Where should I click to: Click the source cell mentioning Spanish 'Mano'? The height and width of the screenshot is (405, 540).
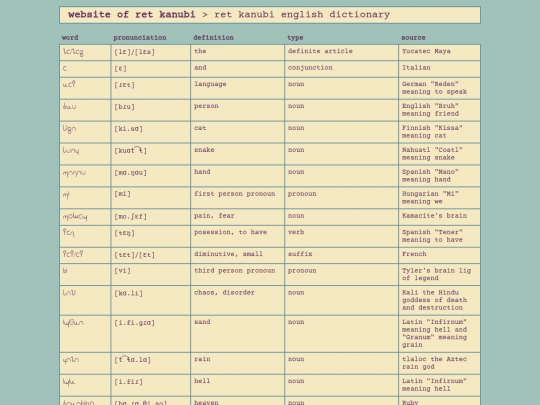(440, 176)
